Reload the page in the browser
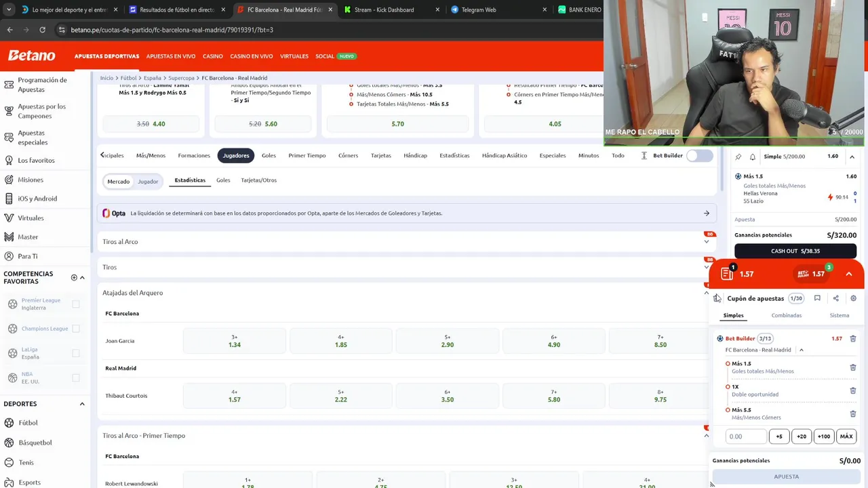This screenshot has height=488, width=868. [x=42, y=30]
